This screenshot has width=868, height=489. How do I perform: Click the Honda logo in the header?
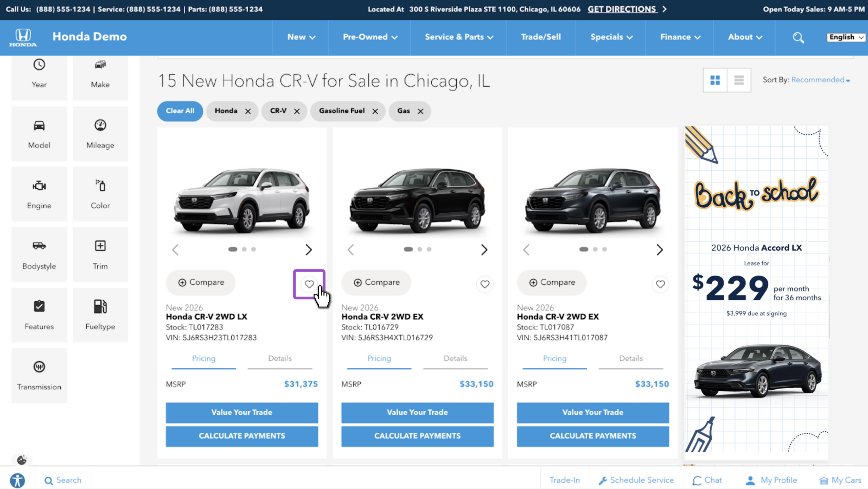click(x=23, y=37)
